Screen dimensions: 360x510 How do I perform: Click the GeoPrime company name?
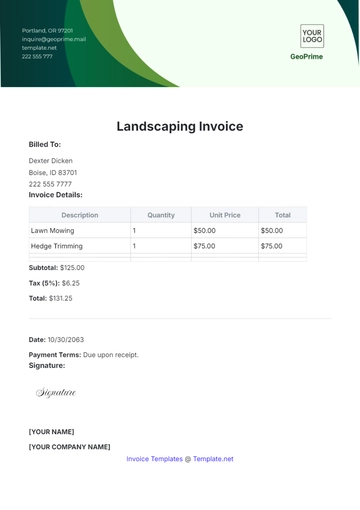306,57
